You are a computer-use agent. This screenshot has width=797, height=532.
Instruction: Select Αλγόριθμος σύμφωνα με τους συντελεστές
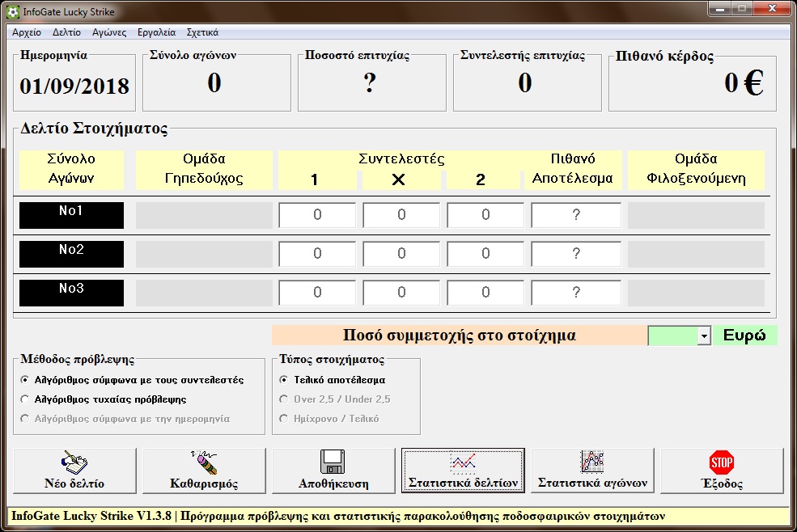click(25, 380)
